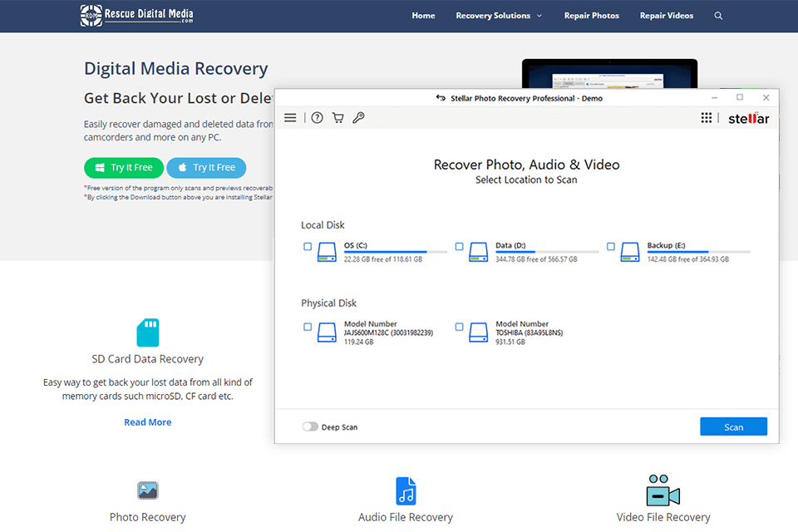The image size is (798, 532).
Task: Check the TOSHIBA physical disk checkbox
Action: coord(459,327)
